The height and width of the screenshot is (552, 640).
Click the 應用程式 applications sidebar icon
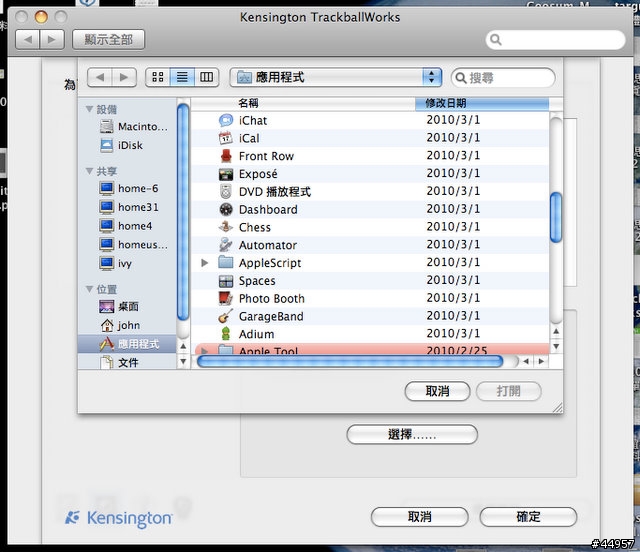[107, 344]
